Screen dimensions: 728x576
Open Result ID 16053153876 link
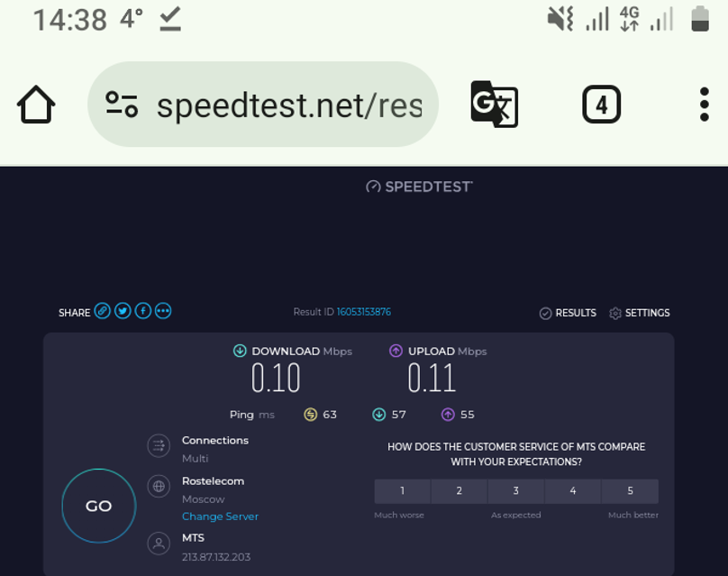point(363,312)
